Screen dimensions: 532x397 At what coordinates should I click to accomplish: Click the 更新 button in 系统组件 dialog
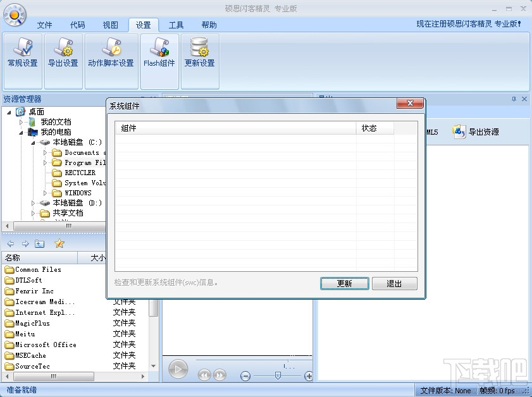[x=344, y=283]
